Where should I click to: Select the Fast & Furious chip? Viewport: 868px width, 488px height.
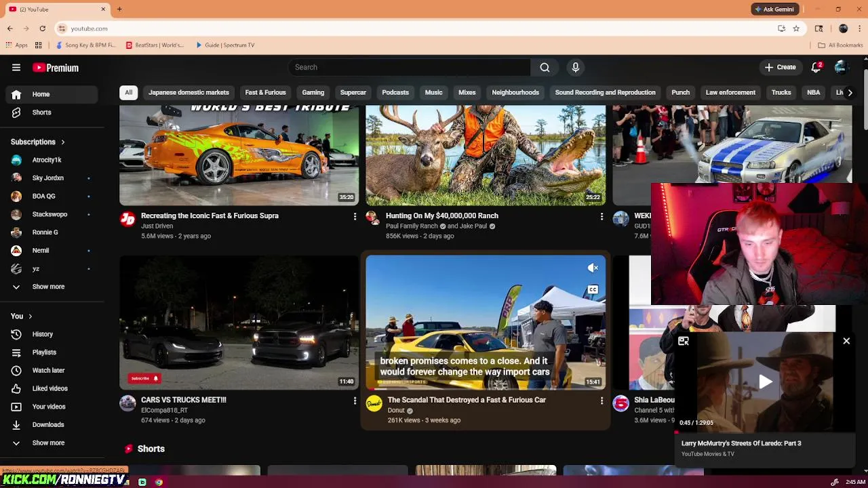pyautogui.click(x=265, y=92)
